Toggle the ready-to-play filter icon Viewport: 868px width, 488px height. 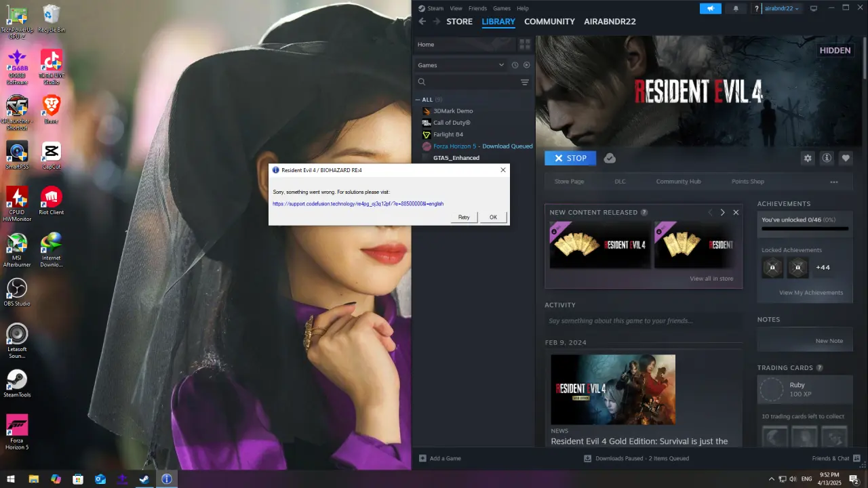coord(527,65)
